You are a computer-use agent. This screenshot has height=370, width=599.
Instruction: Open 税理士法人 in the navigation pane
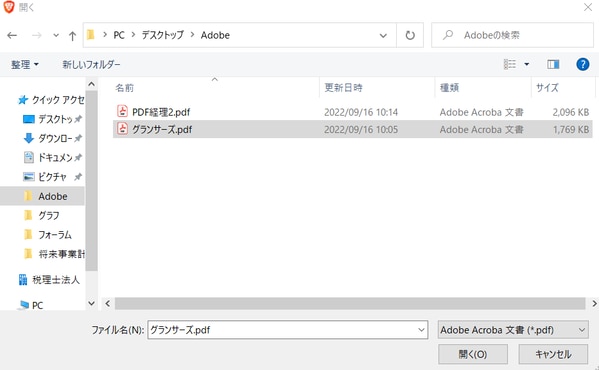pyautogui.click(x=56, y=280)
